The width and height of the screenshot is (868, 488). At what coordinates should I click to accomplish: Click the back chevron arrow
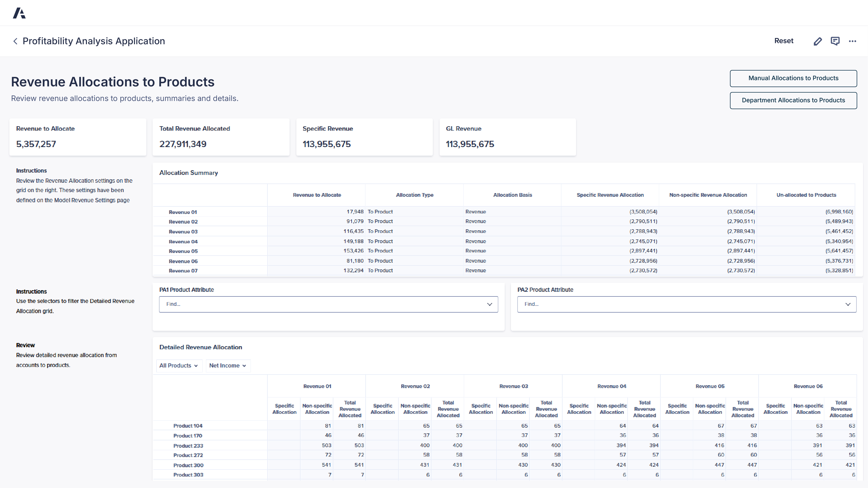click(x=16, y=41)
